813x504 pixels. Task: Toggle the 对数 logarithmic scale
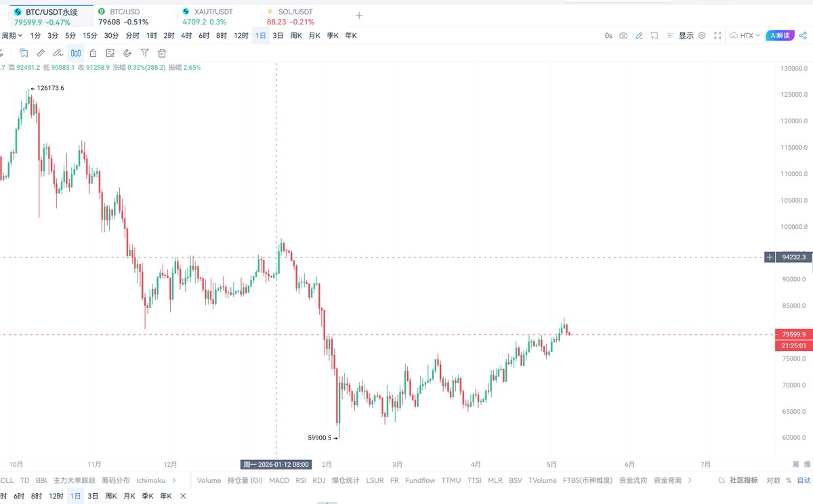pos(773,480)
